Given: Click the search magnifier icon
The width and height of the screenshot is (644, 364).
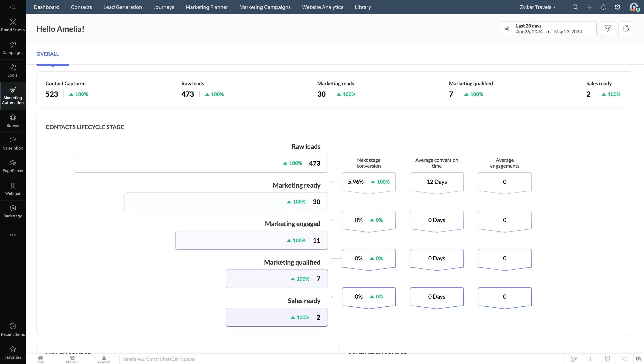Looking at the screenshot, I should [x=575, y=7].
